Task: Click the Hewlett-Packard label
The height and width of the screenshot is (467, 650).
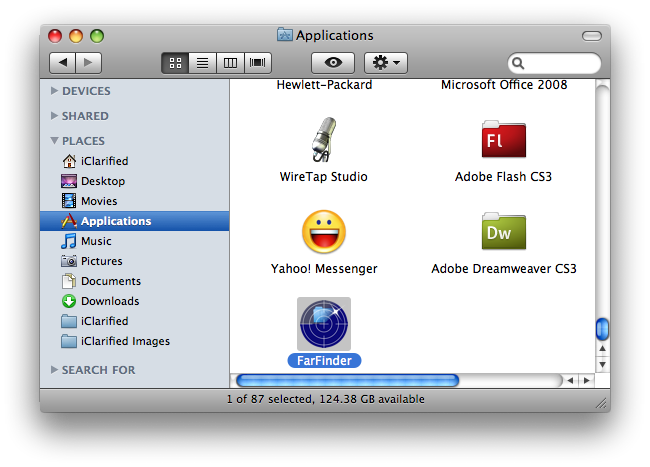Action: 324,85
